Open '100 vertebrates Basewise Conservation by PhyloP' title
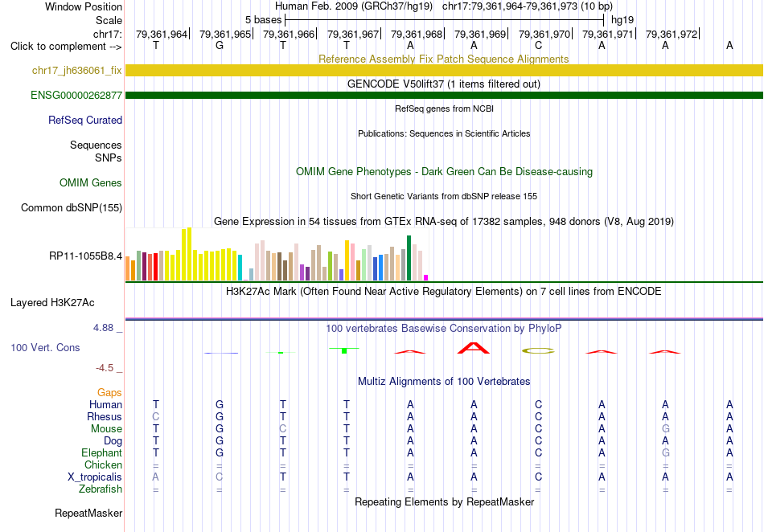This screenshot has height=532, width=764. [443, 329]
